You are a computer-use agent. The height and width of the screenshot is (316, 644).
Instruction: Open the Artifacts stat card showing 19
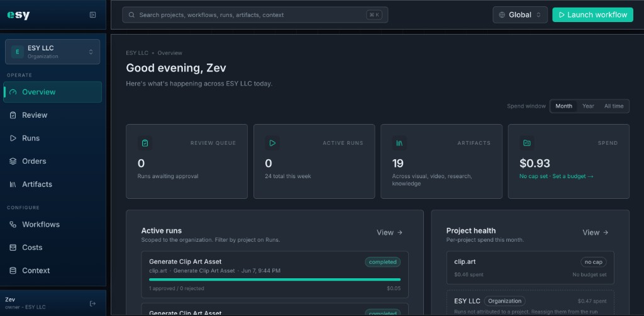click(441, 162)
